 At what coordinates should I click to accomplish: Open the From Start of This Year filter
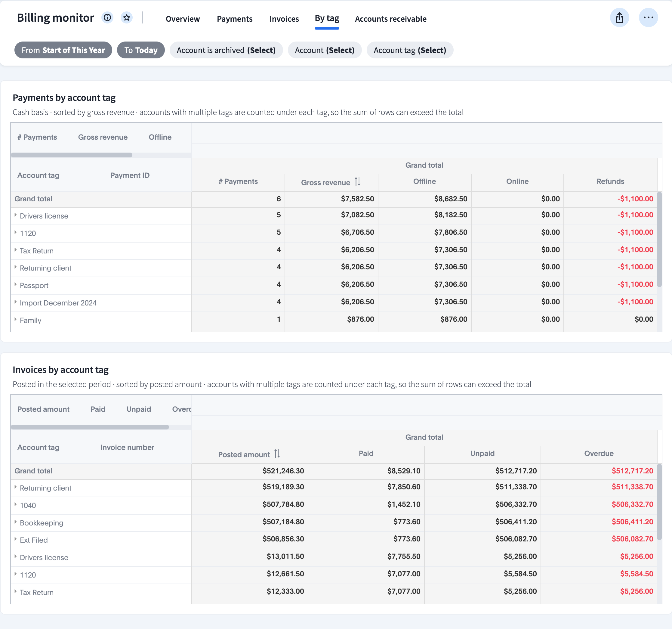pyautogui.click(x=63, y=50)
